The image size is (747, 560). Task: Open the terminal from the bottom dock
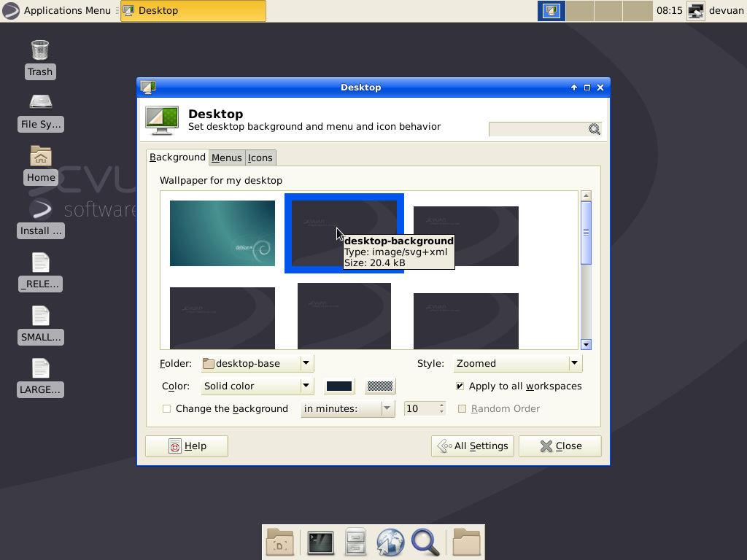pos(320,542)
